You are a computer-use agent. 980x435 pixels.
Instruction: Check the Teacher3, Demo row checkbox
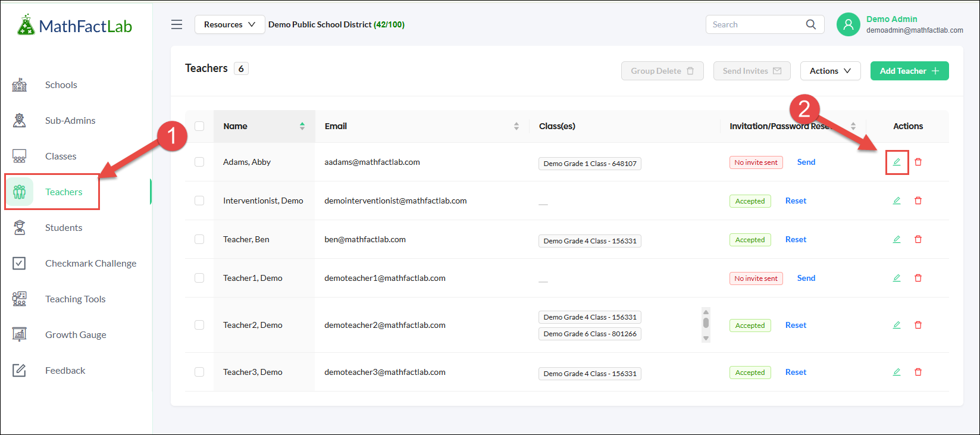pos(199,372)
